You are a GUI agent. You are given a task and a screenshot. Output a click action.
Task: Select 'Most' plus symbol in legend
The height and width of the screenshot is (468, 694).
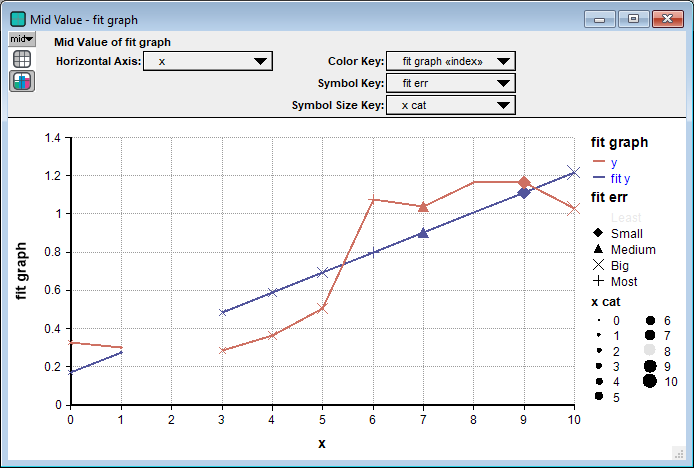click(598, 281)
